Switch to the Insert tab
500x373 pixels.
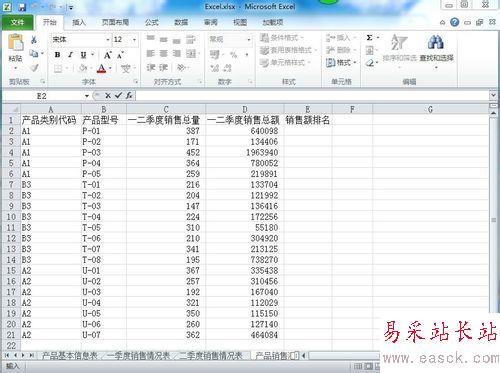coord(79,22)
